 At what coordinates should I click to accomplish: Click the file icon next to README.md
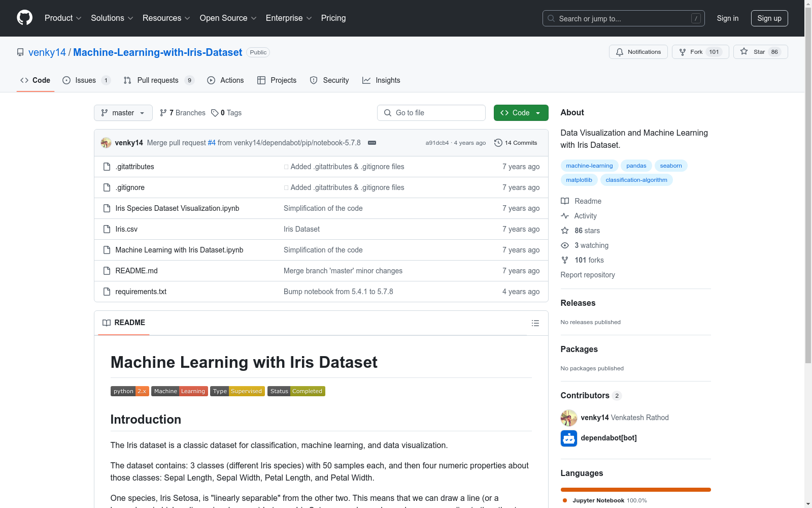click(x=107, y=271)
